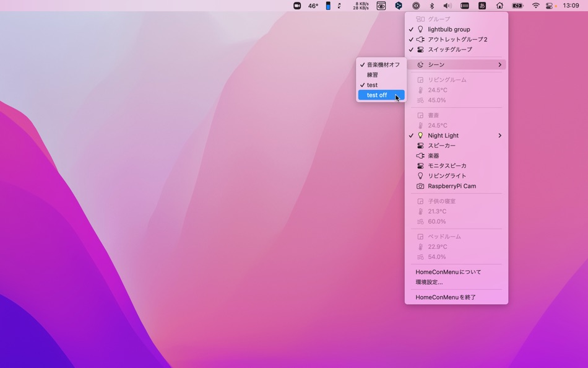Toggle the Night Light bulb item
Screen dimensions: 588x368
(x=456, y=136)
